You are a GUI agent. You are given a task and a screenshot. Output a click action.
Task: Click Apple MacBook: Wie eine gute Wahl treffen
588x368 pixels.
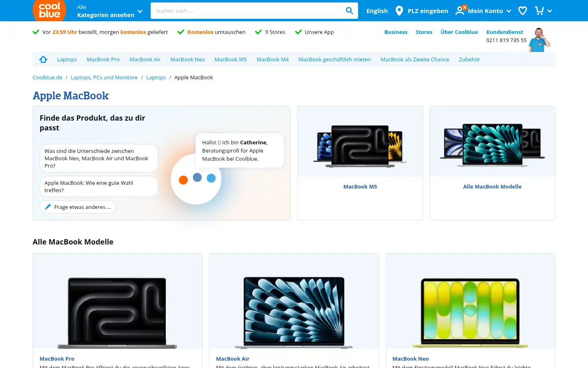pos(99,186)
